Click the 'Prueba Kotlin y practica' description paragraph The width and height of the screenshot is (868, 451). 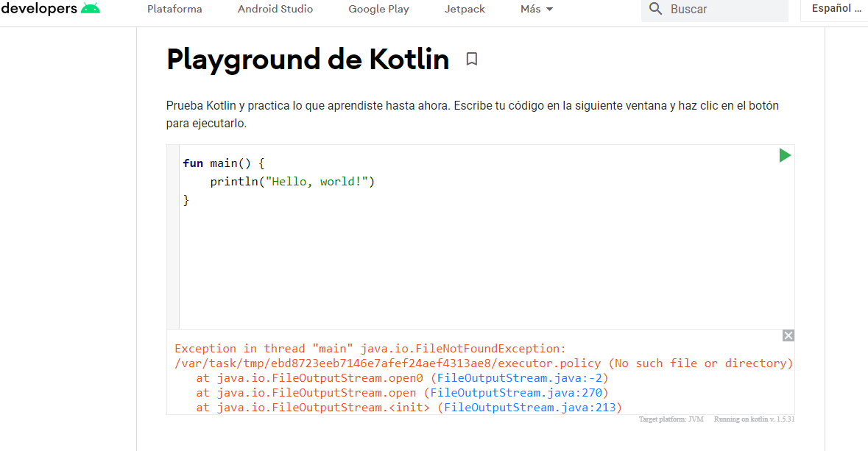[472, 114]
